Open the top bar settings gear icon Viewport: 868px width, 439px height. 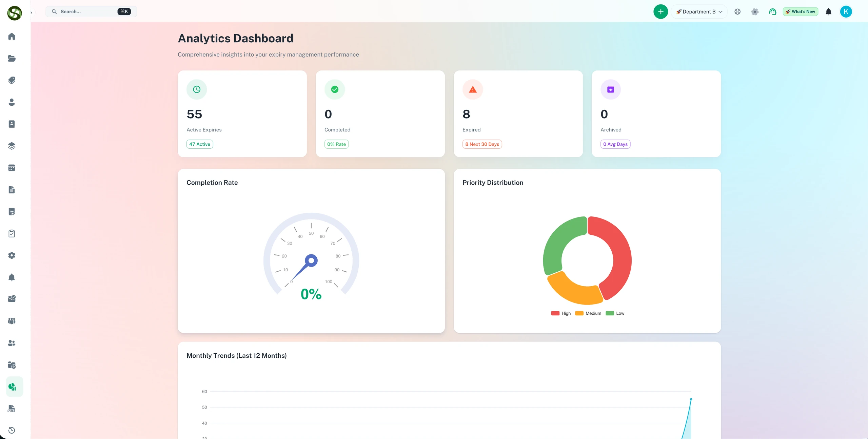point(755,12)
